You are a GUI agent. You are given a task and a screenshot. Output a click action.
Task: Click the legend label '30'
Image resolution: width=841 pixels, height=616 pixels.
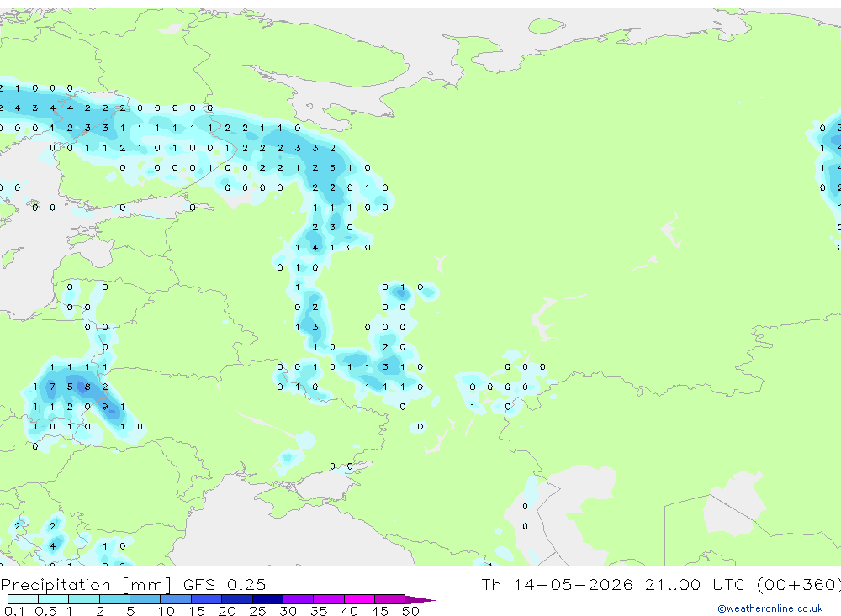[x=288, y=611]
